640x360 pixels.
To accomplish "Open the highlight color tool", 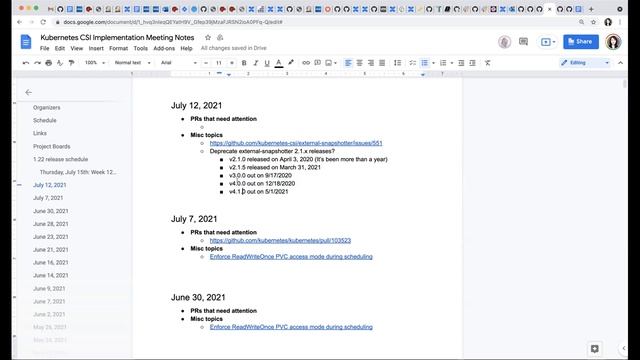I will click(291, 63).
